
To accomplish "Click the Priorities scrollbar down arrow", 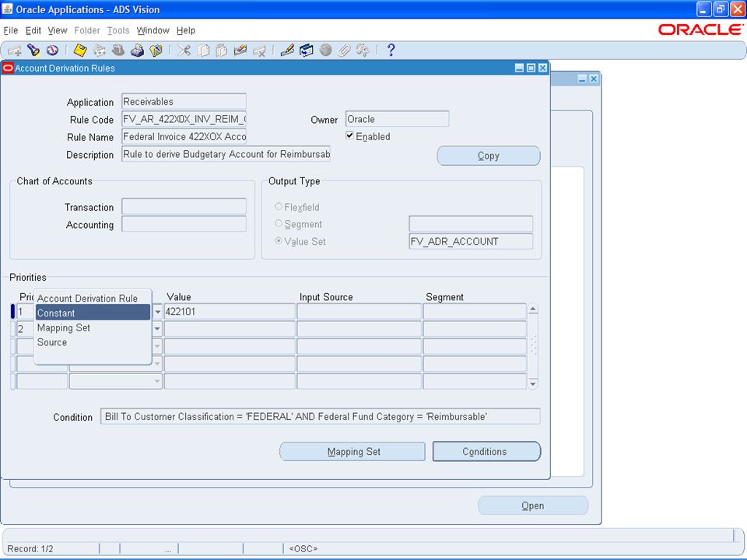I will [533, 383].
